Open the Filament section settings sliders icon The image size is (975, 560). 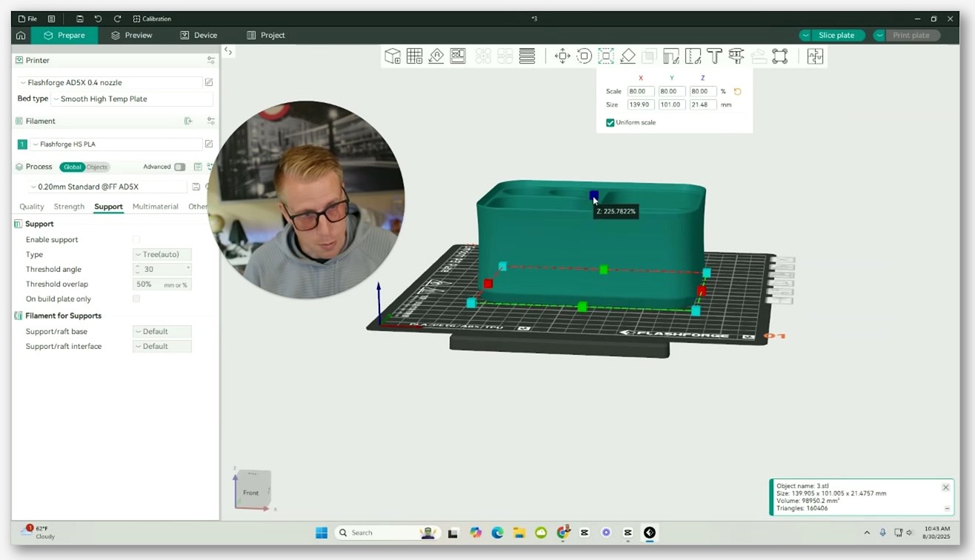[211, 121]
